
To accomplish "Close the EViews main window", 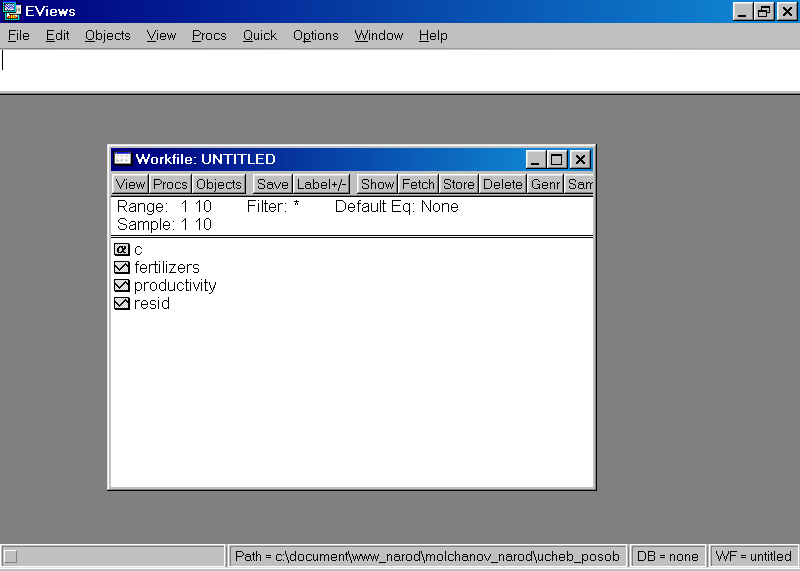I will (787, 11).
